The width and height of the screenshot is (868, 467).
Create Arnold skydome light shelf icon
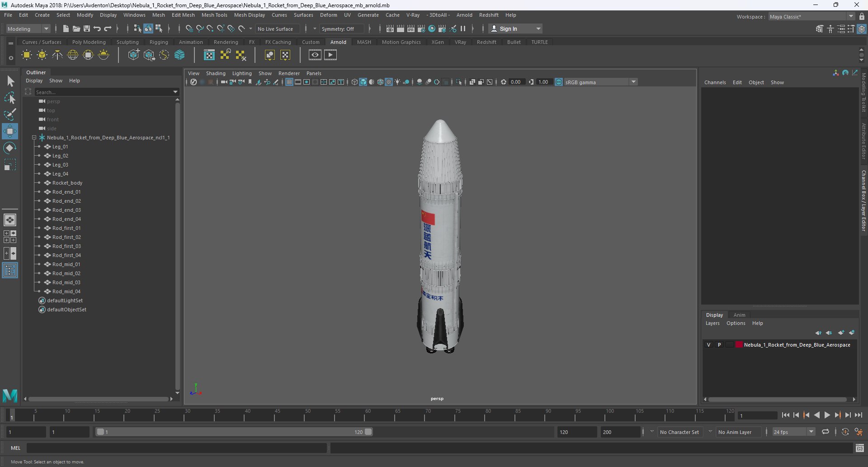pyautogui.click(x=72, y=55)
